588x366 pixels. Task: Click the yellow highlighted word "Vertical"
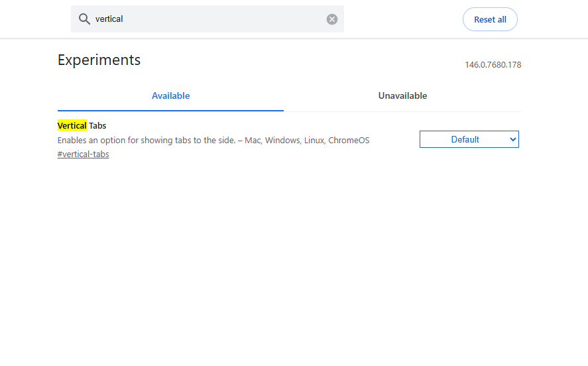tap(72, 125)
